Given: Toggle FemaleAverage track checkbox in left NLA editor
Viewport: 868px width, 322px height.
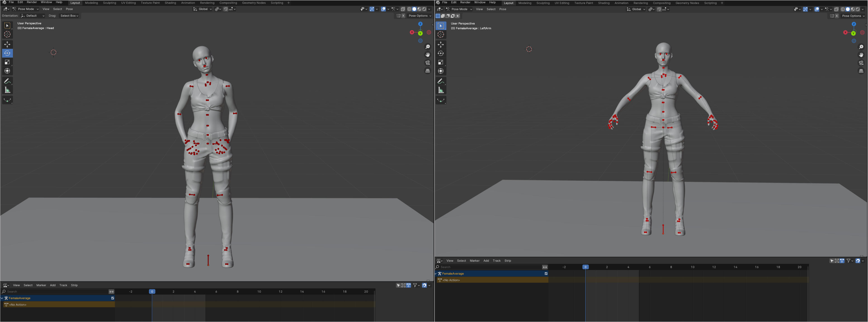Looking at the screenshot, I should (x=113, y=298).
